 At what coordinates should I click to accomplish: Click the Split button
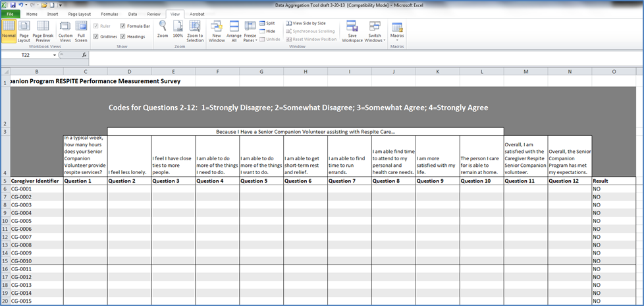click(267, 23)
